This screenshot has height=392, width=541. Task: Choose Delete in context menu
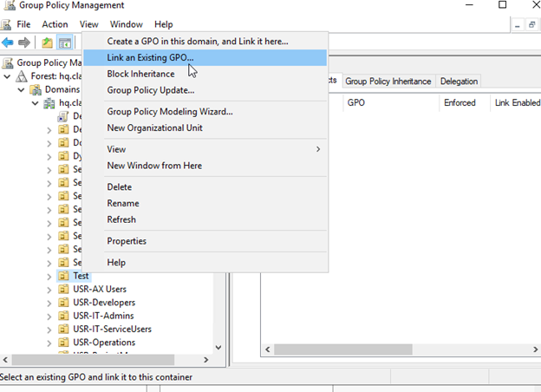205,186
